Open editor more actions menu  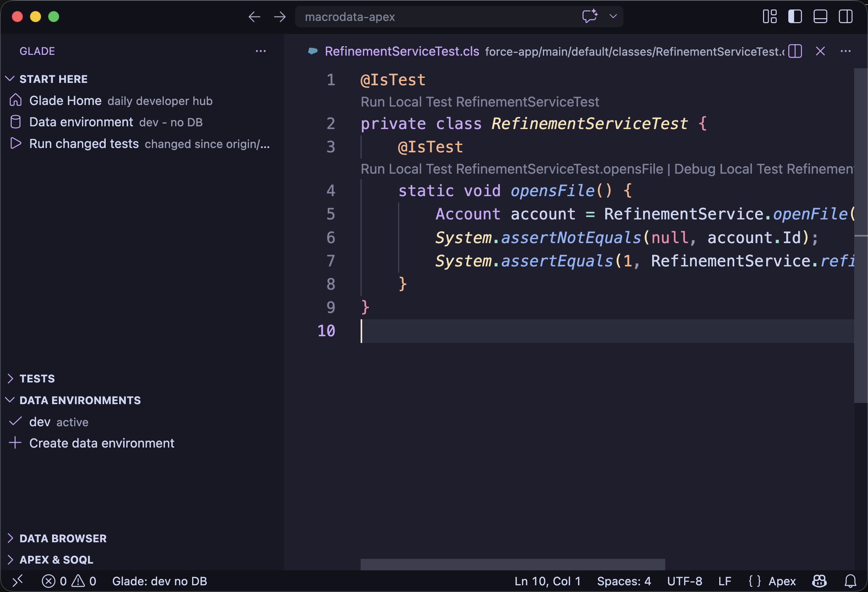click(846, 51)
